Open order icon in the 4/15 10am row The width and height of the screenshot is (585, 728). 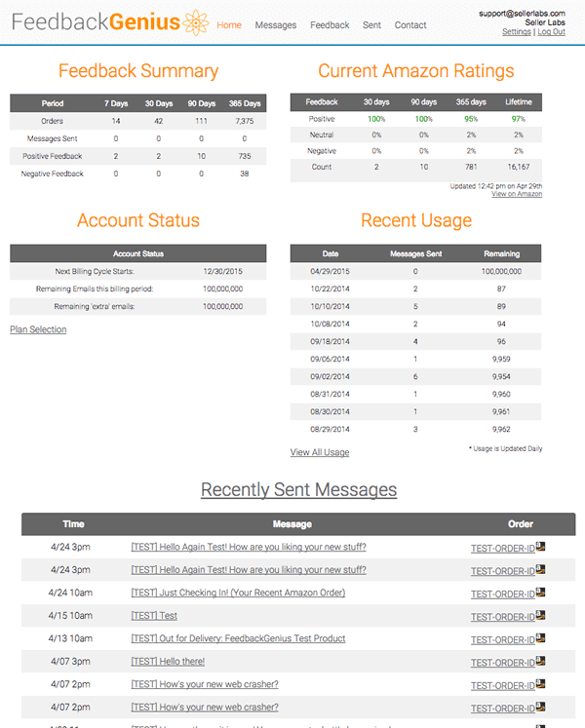tap(540, 615)
